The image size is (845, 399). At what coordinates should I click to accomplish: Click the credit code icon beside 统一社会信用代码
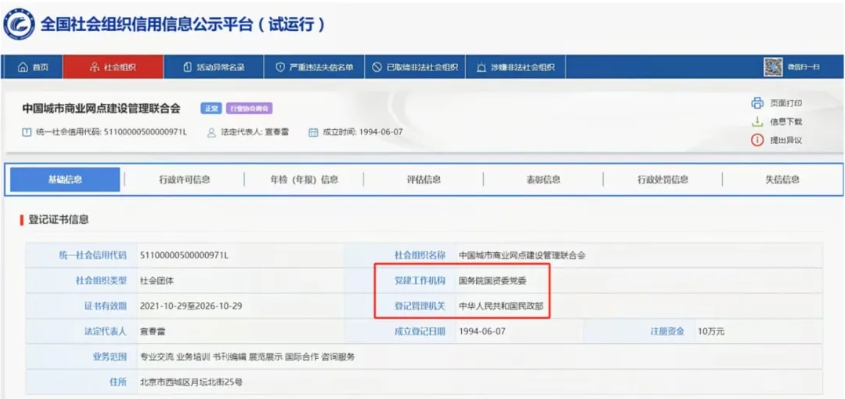click(26, 132)
